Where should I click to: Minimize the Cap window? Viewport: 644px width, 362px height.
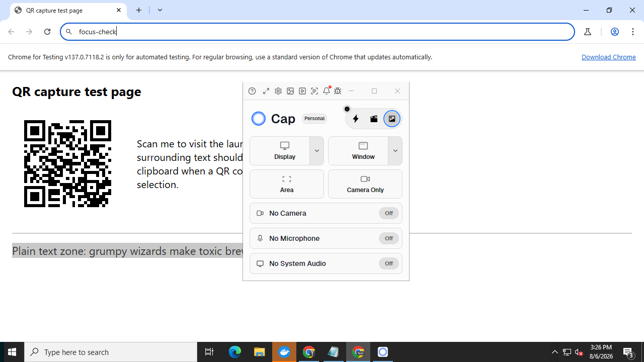352,91
